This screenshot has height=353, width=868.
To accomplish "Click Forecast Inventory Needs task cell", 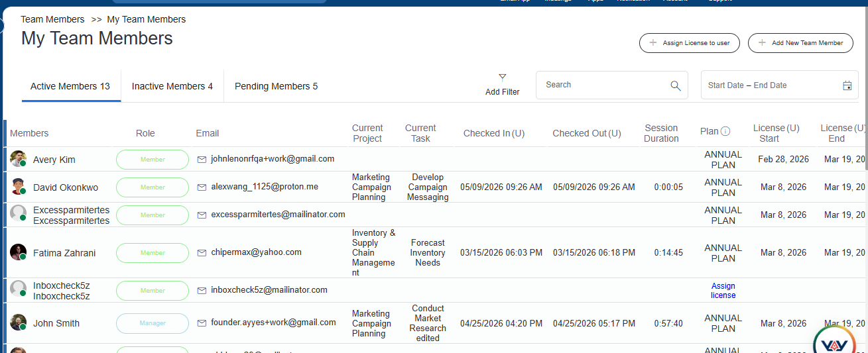I will point(428,252).
